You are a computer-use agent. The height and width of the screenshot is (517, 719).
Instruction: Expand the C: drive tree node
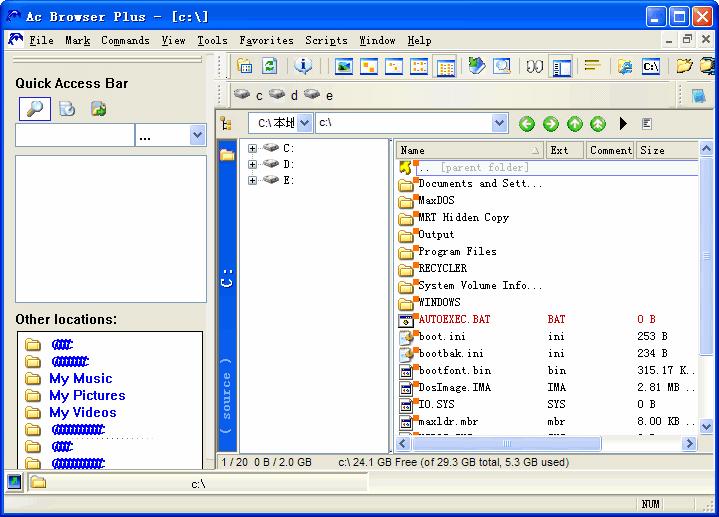click(253, 149)
